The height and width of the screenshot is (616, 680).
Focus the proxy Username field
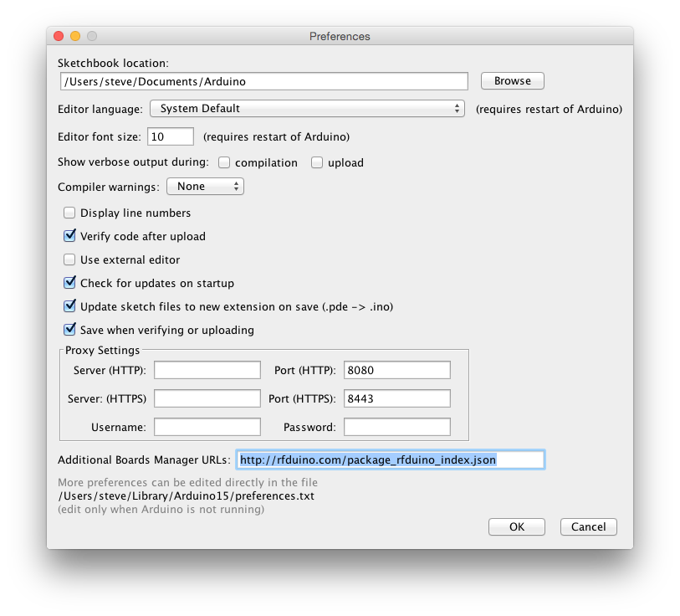click(x=207, y=428)
